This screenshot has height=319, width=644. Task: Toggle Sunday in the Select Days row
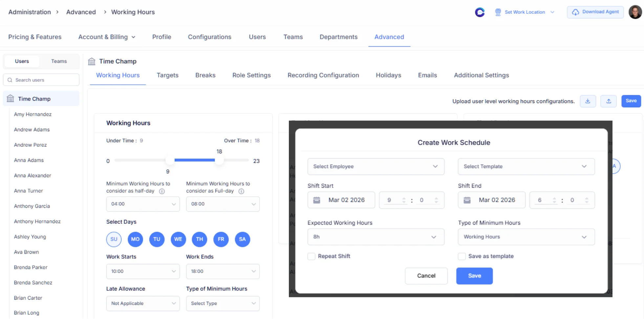(x=114, y=239)
